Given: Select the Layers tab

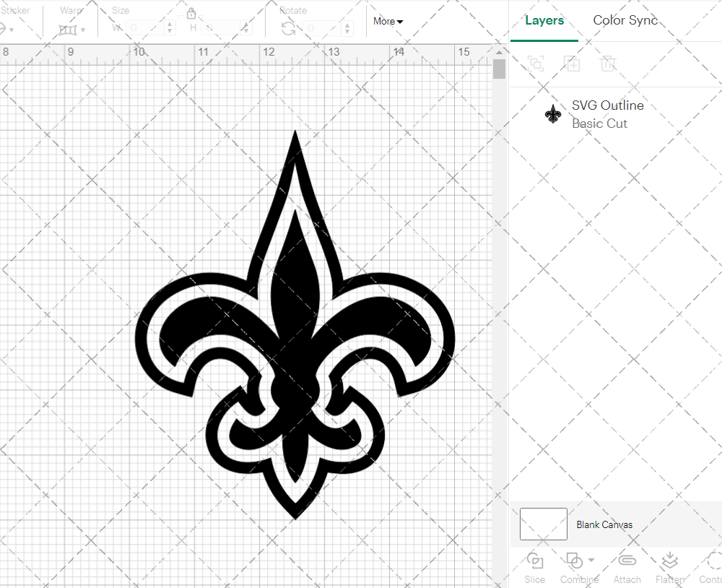Looking at the screenshot, I should click(x=544, y=20).
